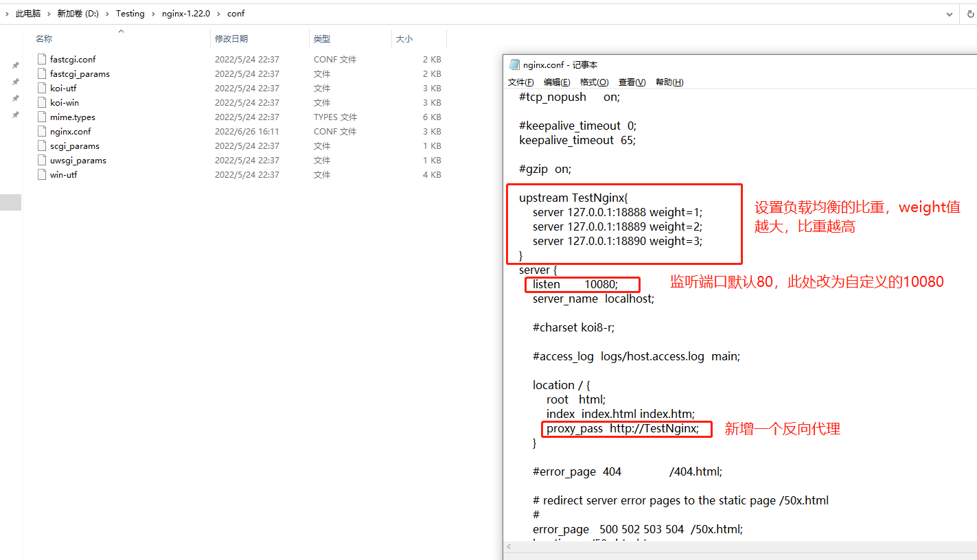Screen dimensions: 977x560
Task: Sort files by 修改日期 column header
Action: [231, 39]
